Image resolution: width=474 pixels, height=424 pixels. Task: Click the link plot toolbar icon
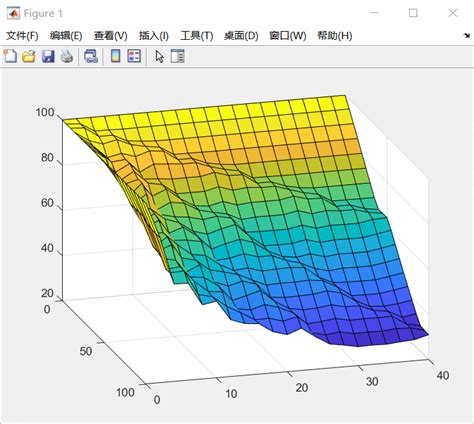[x=91, y=56]
